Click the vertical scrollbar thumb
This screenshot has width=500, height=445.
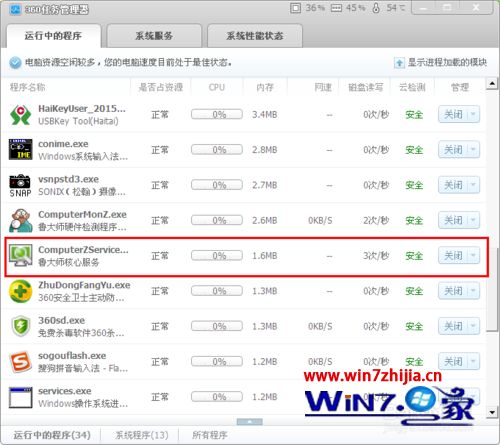pos(492,289)
